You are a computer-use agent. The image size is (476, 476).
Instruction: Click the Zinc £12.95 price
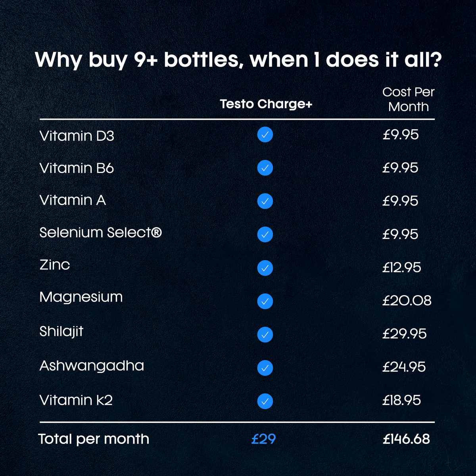pyautogui.click(x=401, y=267)
